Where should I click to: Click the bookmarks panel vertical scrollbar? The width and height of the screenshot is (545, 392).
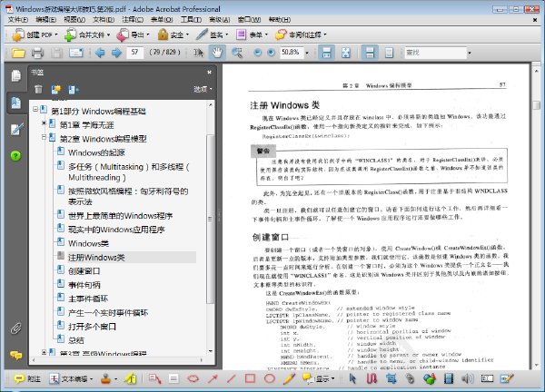click(210, 219)
